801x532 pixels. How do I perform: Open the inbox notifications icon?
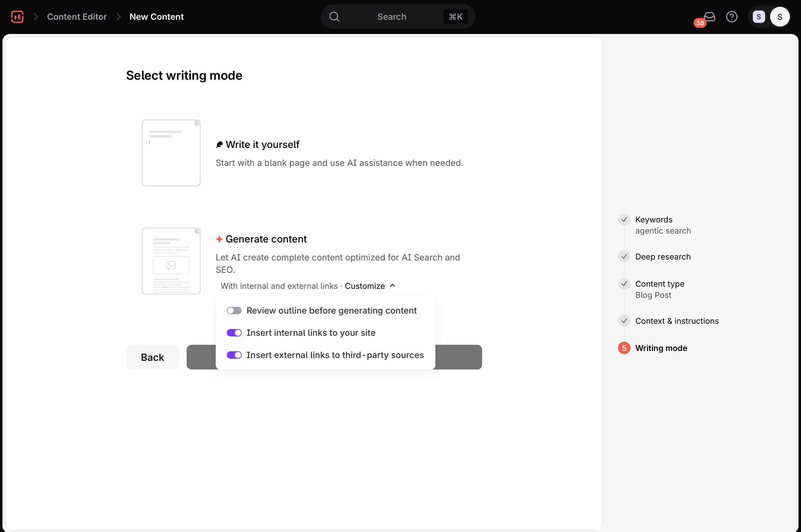pos(709,17)
